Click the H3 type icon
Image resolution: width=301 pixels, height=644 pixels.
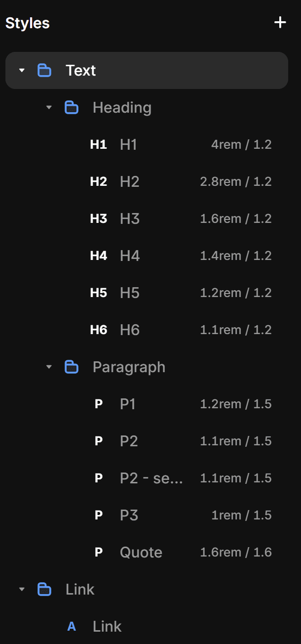click(x=99, y=218)
